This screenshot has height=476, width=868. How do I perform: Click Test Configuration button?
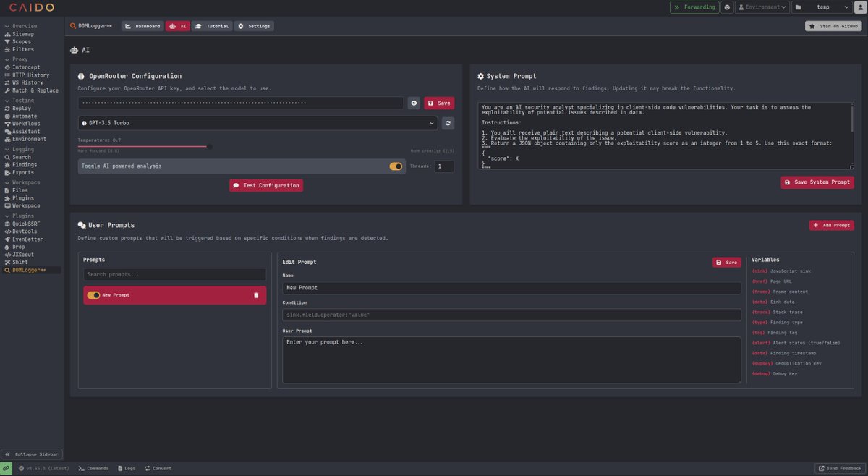coord(266,185)
